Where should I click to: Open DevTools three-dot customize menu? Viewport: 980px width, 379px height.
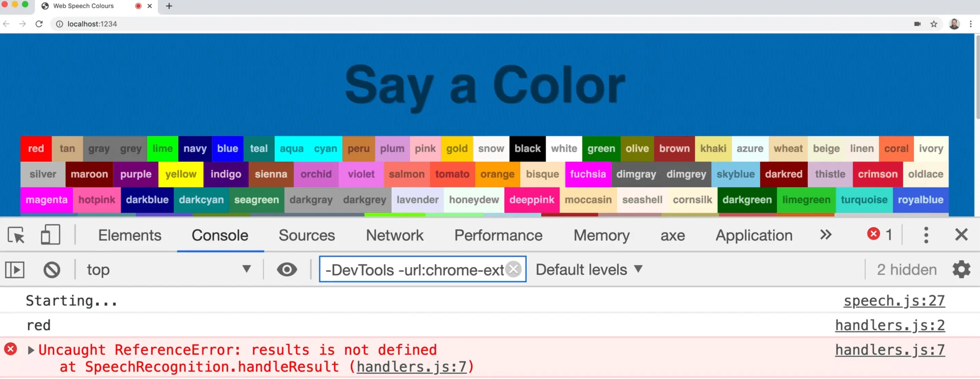click(x=926, y=235)
